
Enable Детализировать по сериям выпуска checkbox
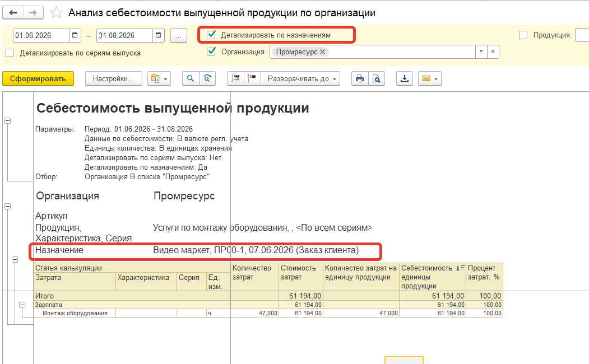(10, 53)
